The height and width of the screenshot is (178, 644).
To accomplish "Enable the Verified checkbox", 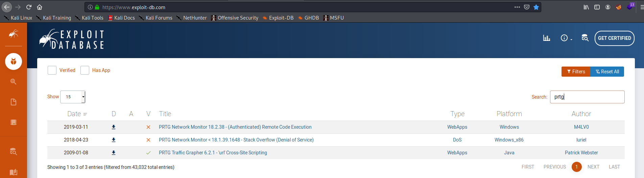I will coord(52,70).
